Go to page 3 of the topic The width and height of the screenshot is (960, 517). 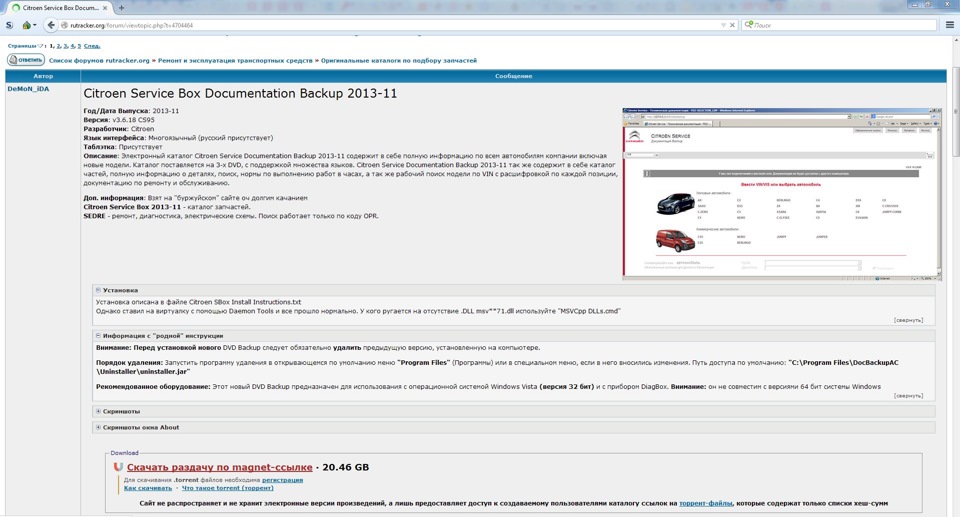tap(66, 46)
